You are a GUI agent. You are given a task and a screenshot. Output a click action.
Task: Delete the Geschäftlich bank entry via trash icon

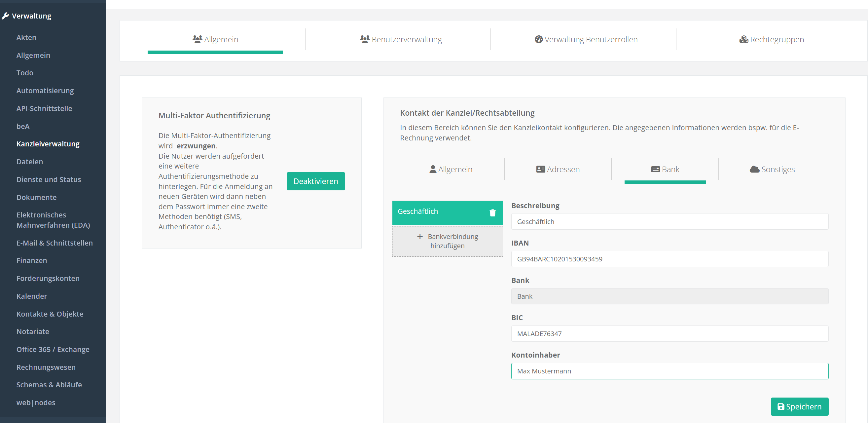[492, 213]
